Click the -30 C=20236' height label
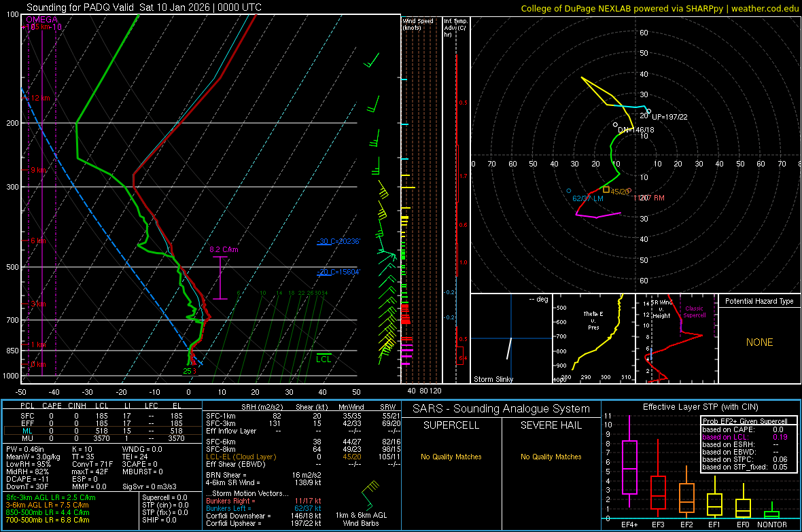The image size is (802, 532). click(x=338, y=241)
